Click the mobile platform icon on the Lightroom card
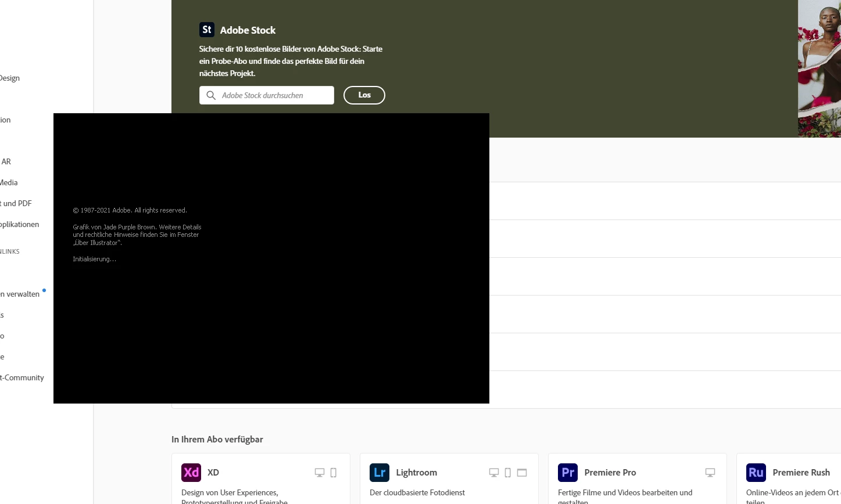The height and width of the screenshot is (504, 841). [508, 473]
